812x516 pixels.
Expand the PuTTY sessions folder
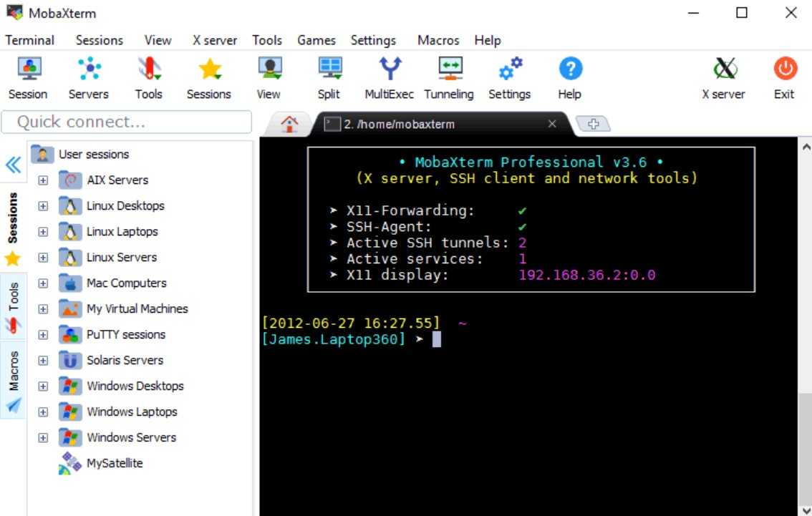point(43,335)
